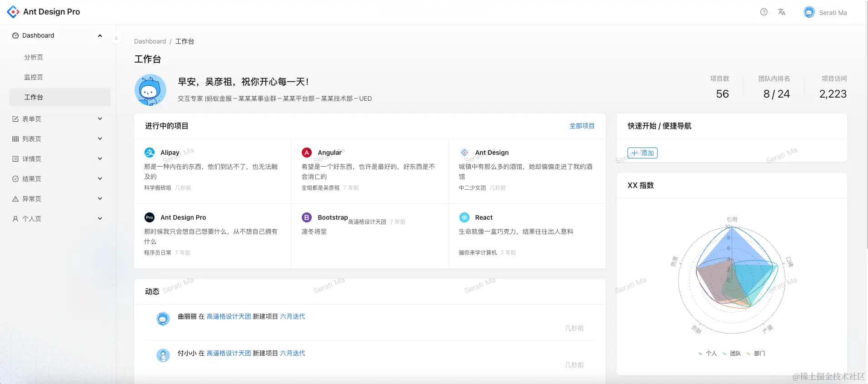868x384 pixels.
Task: Click 骗你来学计算机 team link
Action: coord(478,253)
